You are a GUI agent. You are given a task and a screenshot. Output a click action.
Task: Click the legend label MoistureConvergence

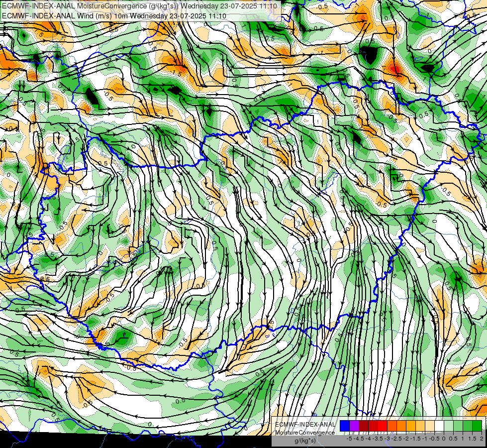pyautogui.click(x=305, y=433)
